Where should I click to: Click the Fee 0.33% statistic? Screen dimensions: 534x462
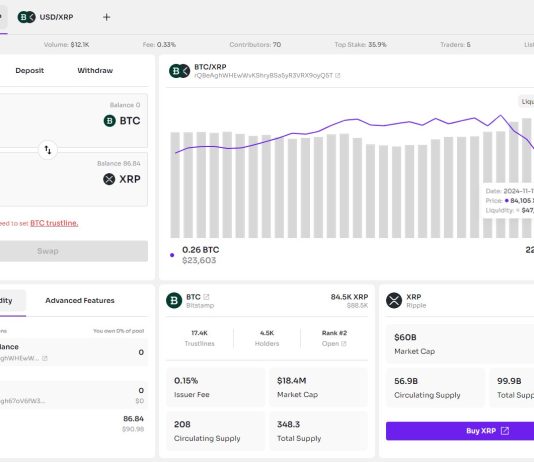[x=159, y=45]
